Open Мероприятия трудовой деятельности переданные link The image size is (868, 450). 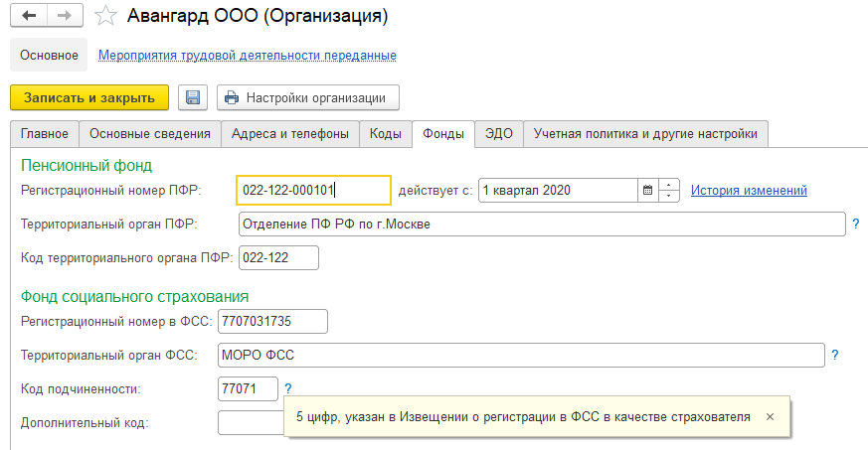coord(248,56)
